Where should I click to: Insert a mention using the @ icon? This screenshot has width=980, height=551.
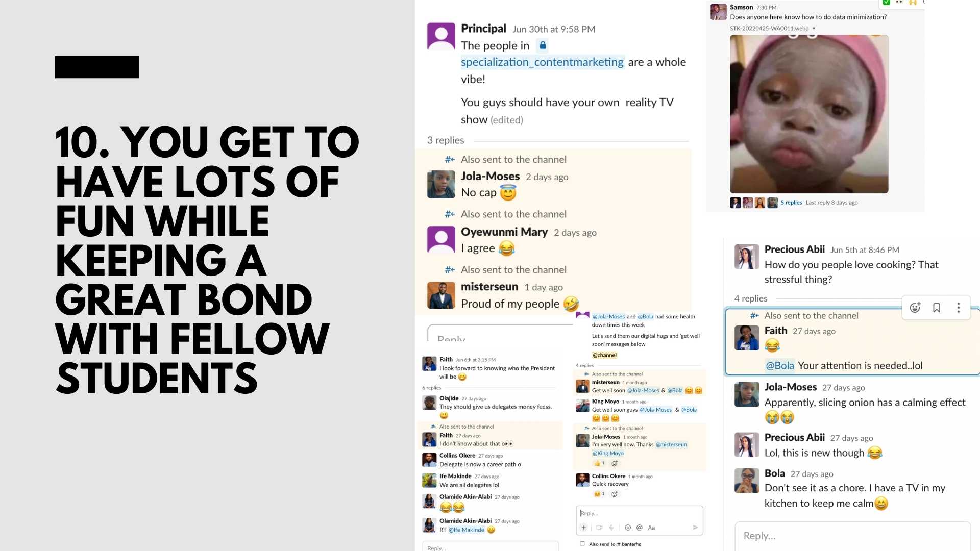640,528
